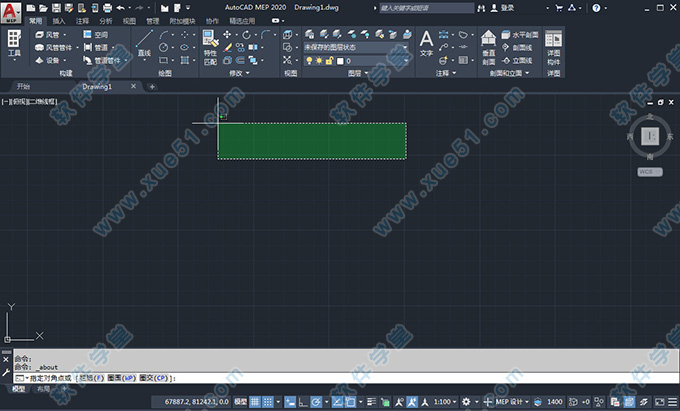Click the 特性匹配 match properties tool

tap(210, 48)
